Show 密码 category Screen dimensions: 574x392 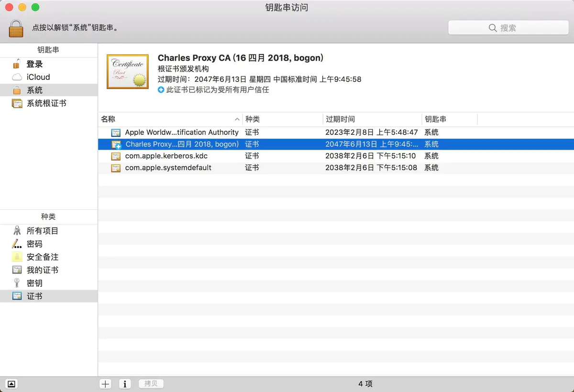[x=49, y=244]
